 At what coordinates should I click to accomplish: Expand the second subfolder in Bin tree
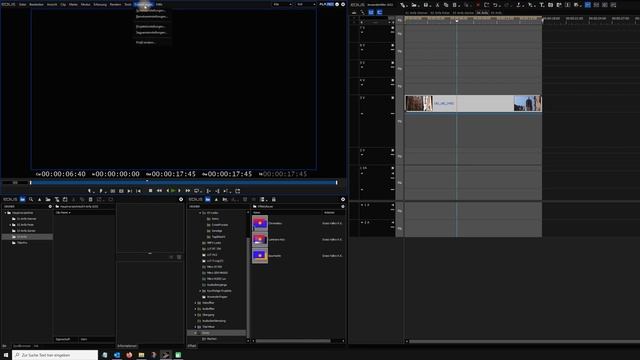10,225
